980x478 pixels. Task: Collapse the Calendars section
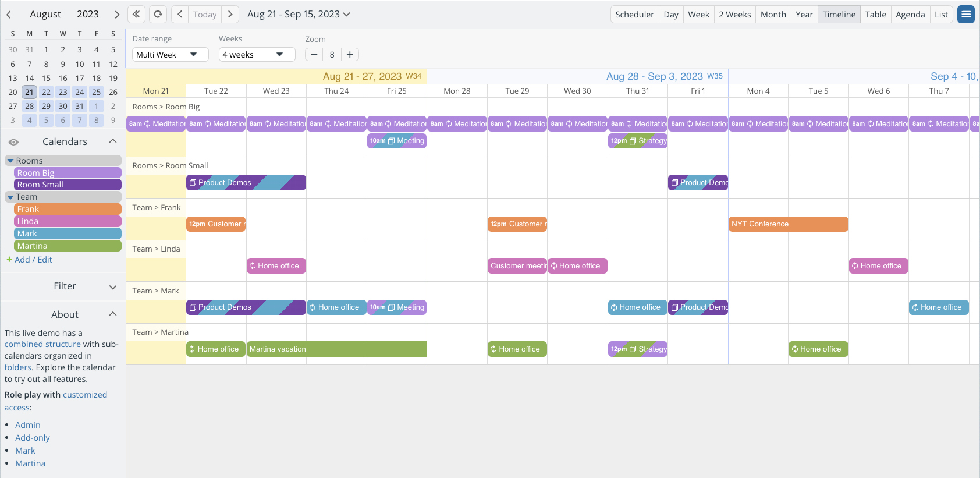pyautogui.click(x=113, y=141)
